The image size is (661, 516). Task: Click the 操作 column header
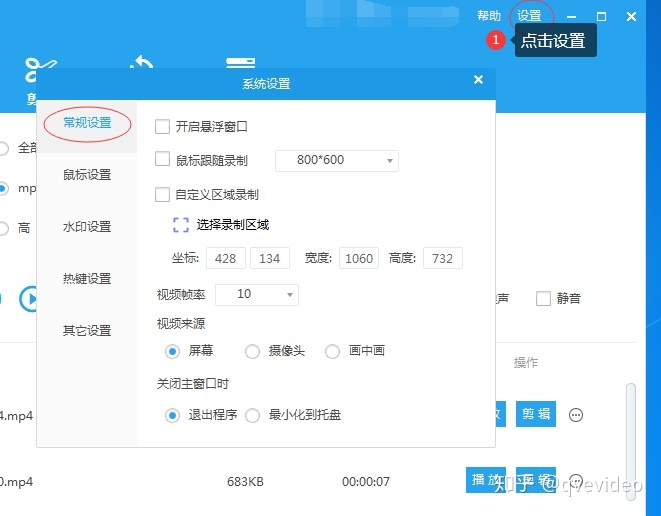pyautogui.click(x=526, y=363)
